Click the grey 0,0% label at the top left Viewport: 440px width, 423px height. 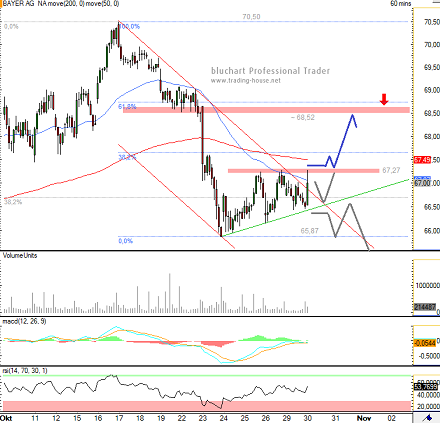(11, 26)
